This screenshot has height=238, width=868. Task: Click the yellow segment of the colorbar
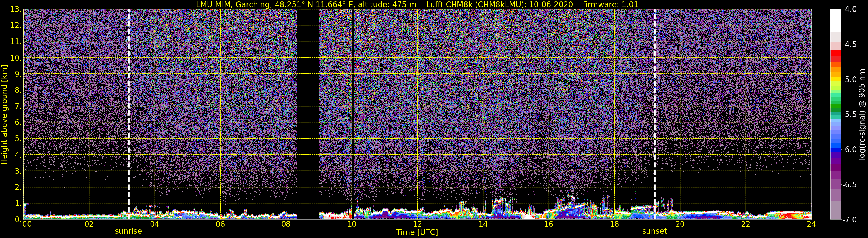coord(835,79)
